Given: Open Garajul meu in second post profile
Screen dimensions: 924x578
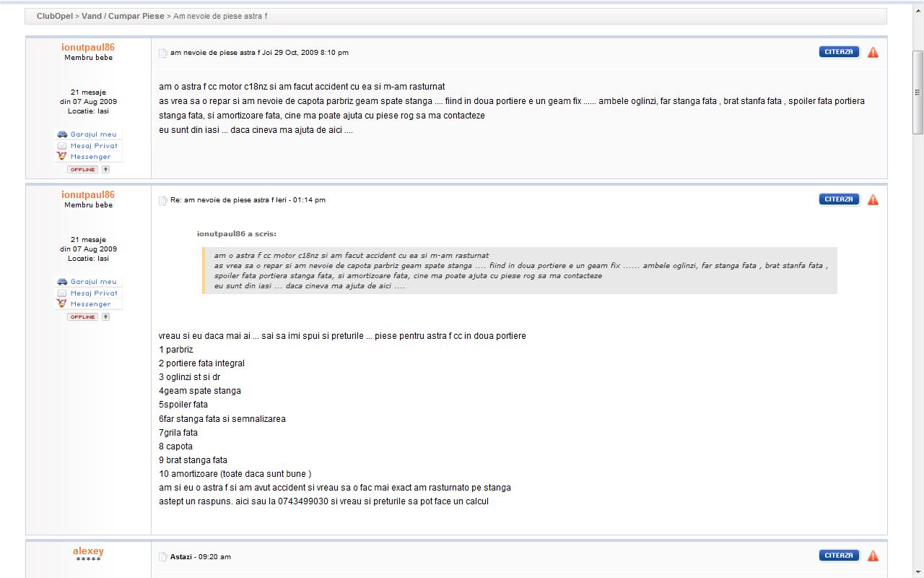Looking at the screenshot, I should pos(92,282).
